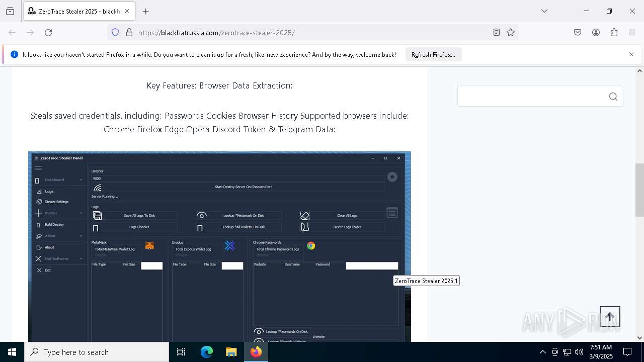Open the tracking protection shield panel
This screenshot has width=644, height=362.
[115, 33]
